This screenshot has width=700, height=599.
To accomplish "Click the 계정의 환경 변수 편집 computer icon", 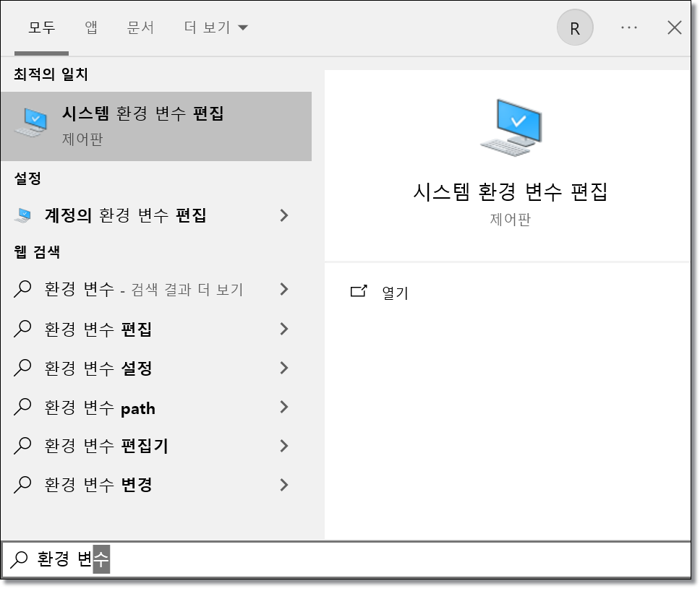I will (x=22, y=215).
